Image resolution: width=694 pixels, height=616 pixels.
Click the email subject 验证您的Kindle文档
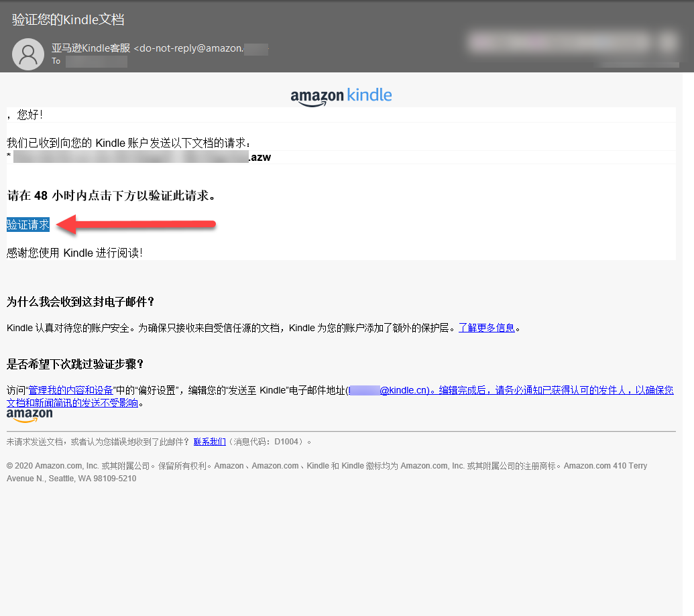(x=68, y=21)
